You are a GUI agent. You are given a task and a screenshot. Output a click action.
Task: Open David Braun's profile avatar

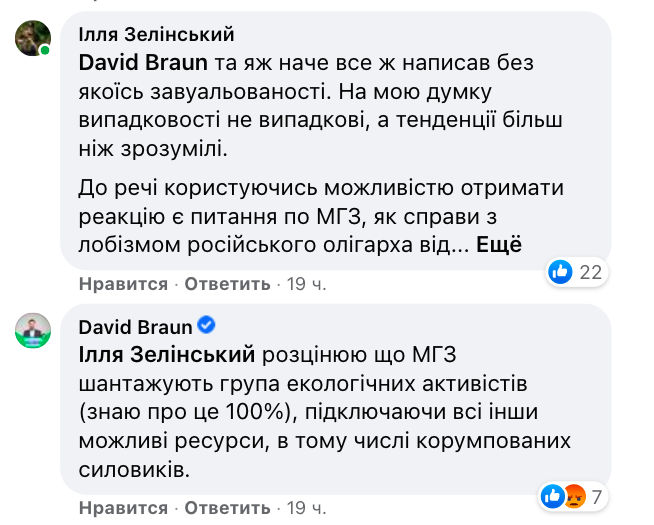point(32,329)
